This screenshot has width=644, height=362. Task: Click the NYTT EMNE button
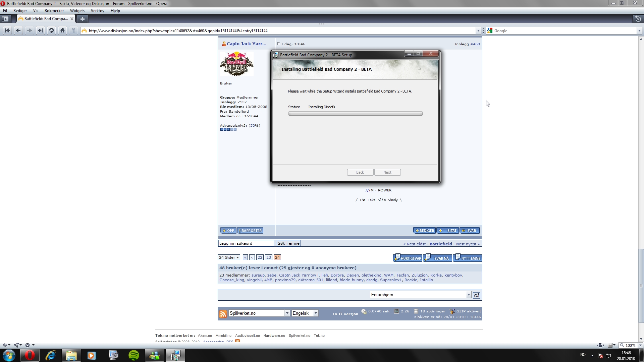[468, 258]
